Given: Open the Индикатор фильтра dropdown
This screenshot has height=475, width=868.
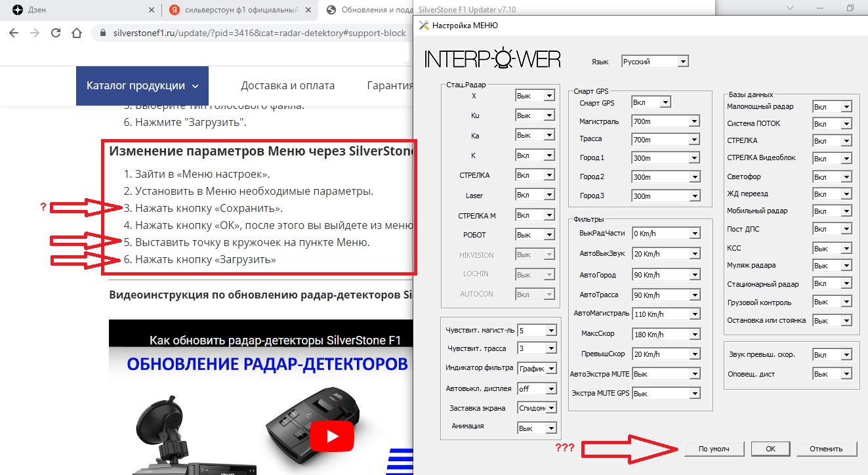Looking at the screenshot, I should (537, 369).
